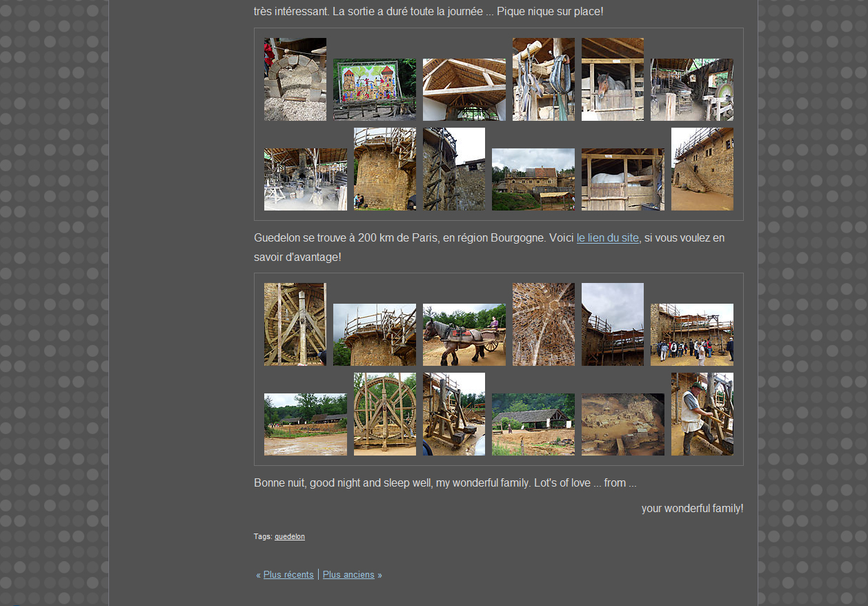The image size is (868, 606).
Task: Open the treadwheel photo with green trees behind
Action: point(385,414)
